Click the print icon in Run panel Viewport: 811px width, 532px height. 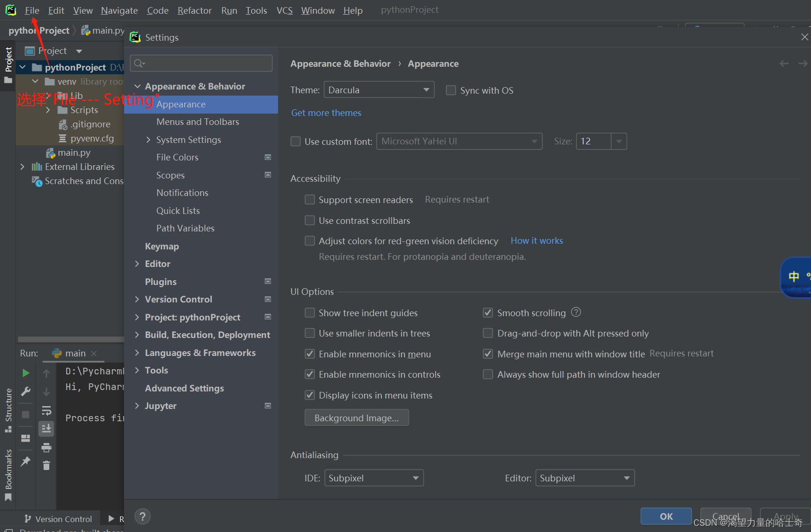point(46,447)
